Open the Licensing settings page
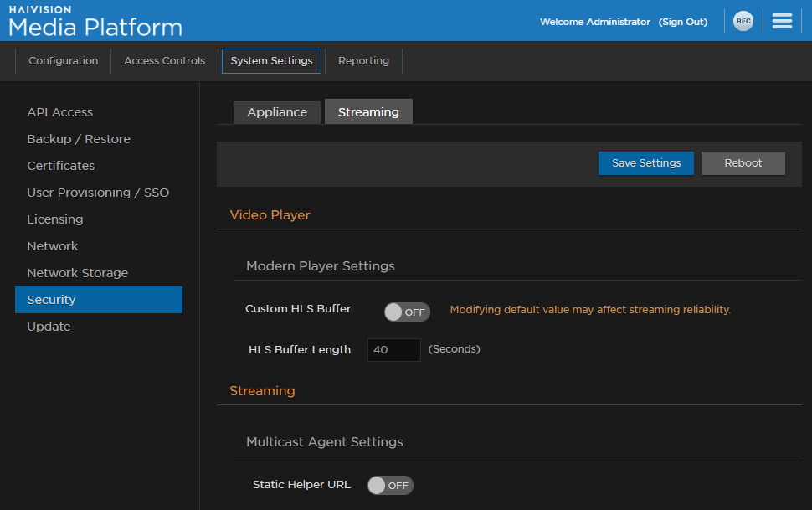The image size is (812, 510). tap(54, 219)
